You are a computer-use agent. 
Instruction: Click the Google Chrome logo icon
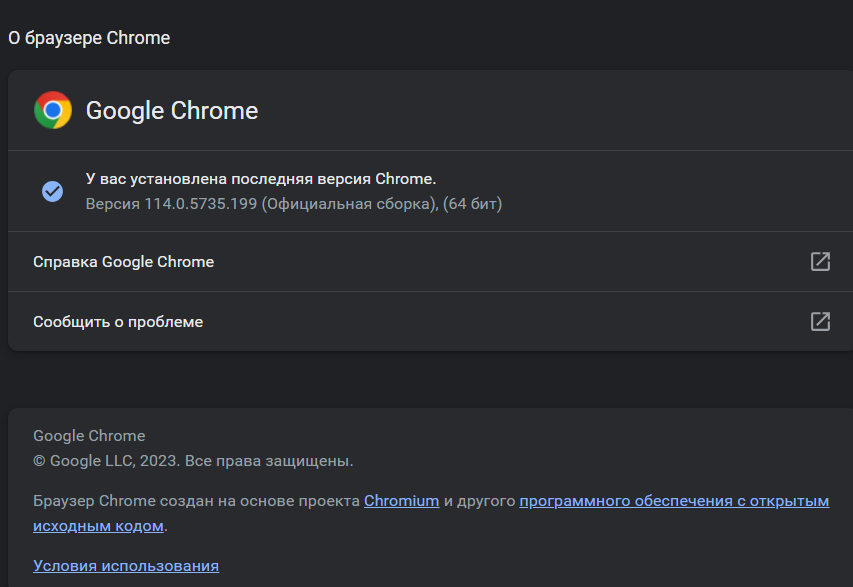52,110
